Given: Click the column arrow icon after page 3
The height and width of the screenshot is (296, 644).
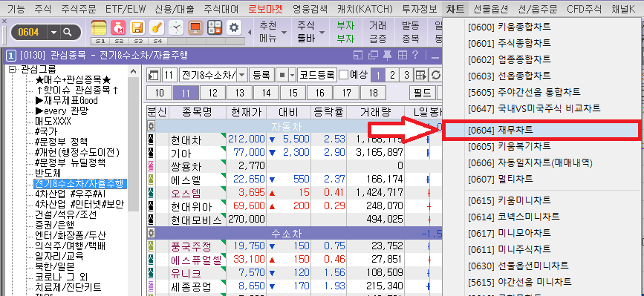Looking at the screenshot, I should [x=420, y=75].
